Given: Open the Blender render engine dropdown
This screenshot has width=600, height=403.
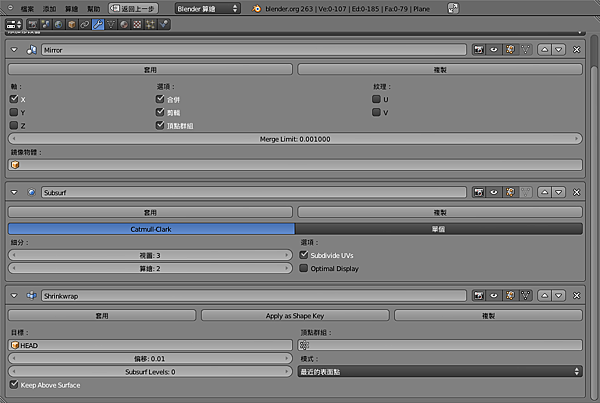Looking at the screenshot, I should point(208,8).
